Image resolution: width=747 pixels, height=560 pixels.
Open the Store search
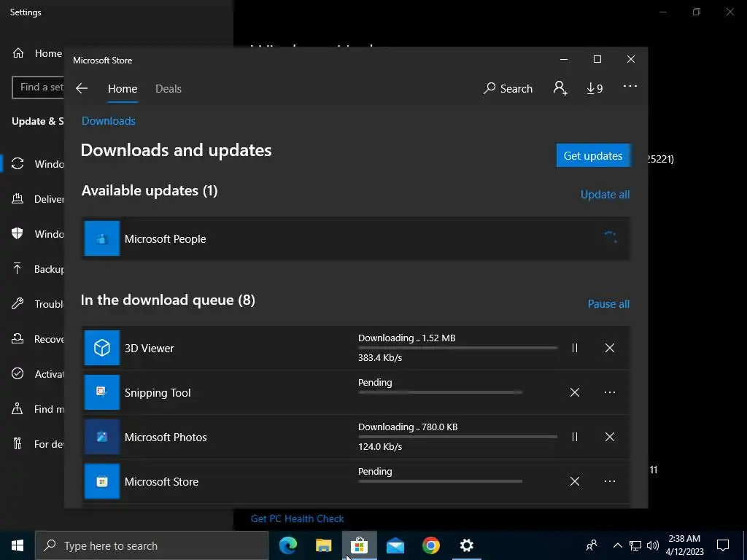point(508,88)
